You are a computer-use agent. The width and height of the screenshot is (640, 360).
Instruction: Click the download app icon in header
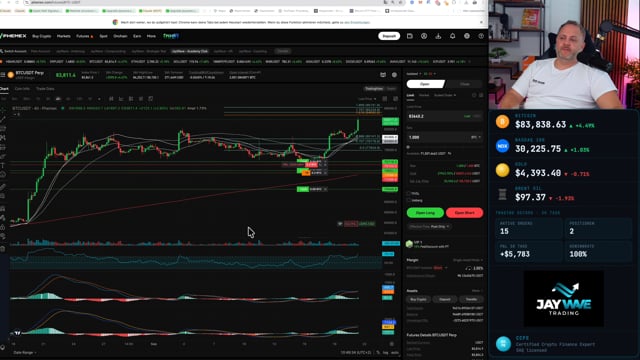pos(438,36)
